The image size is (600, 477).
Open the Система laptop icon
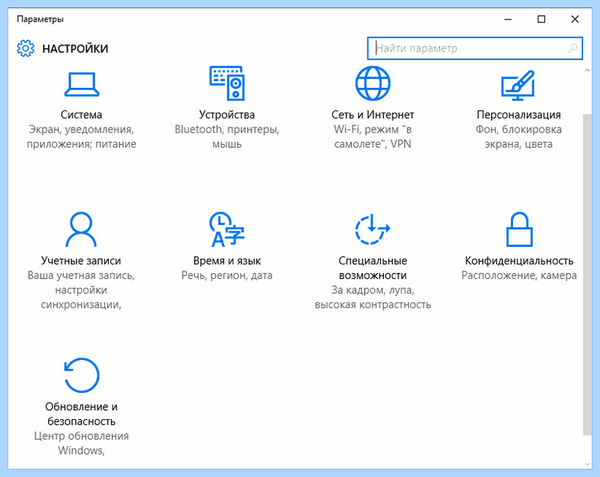coord(82,84)
